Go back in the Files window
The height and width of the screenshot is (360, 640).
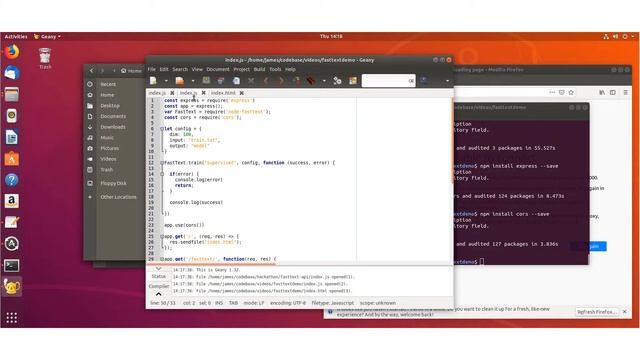pyautogui.click(x=91, y=71)
